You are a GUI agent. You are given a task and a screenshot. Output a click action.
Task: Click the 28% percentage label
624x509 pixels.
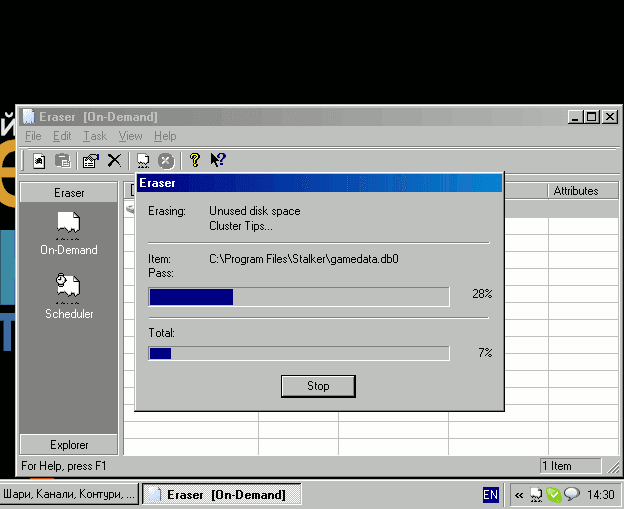pos(482,294)
